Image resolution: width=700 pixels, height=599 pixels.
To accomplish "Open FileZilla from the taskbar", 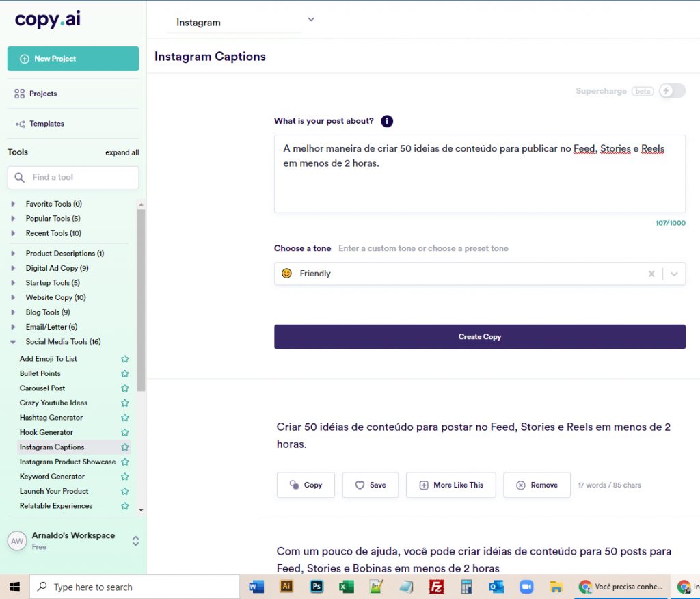I will [436, 587].
